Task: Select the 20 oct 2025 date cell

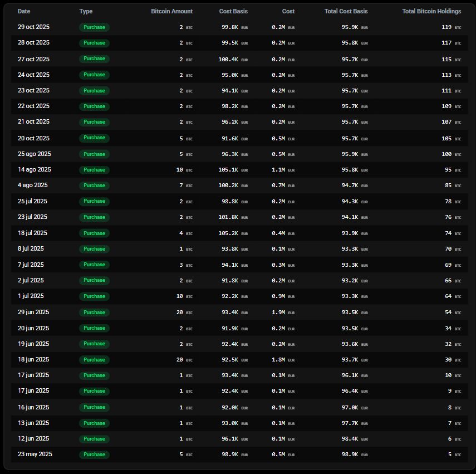Action: 33,138
